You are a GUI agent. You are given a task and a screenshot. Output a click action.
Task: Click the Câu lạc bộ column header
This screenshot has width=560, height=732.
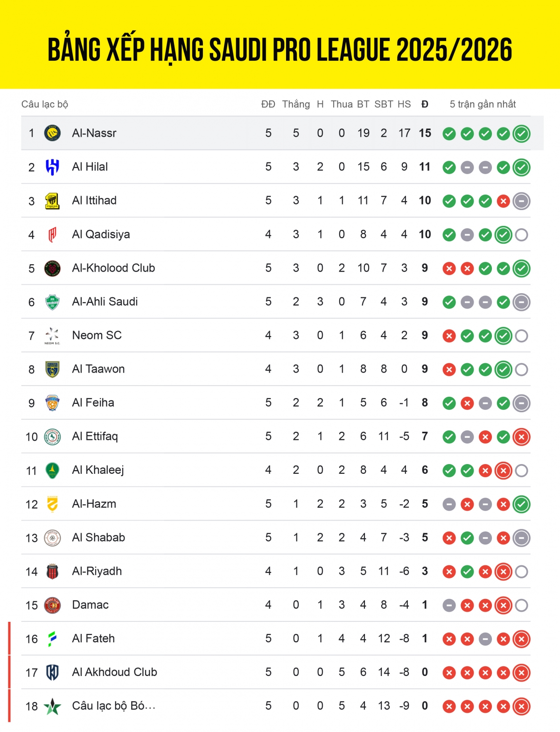click(x=45, y=104)
